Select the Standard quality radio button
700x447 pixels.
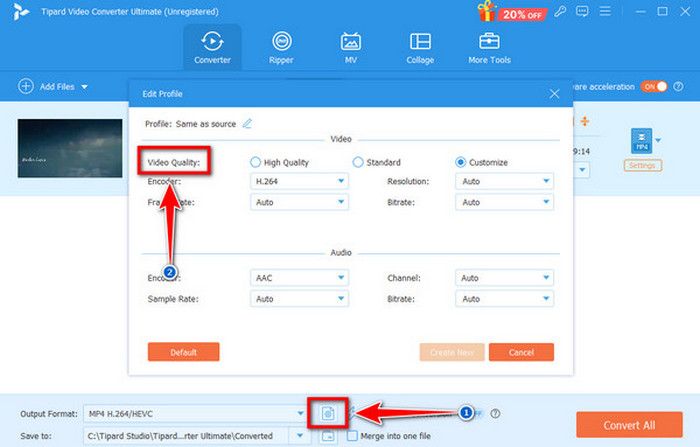tap(358, 162)
